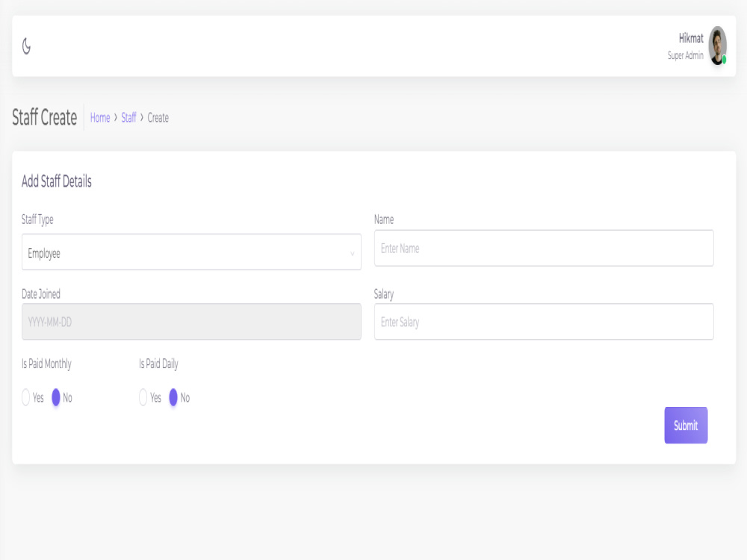
Task: Go to Home breadcrumb link
Action: (x=100, y=118)
